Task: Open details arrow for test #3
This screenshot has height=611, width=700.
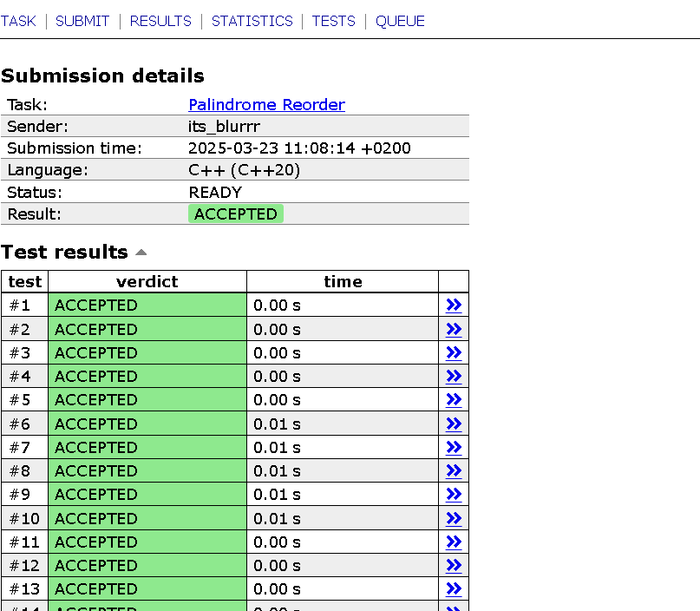Action: click(454, 353)
